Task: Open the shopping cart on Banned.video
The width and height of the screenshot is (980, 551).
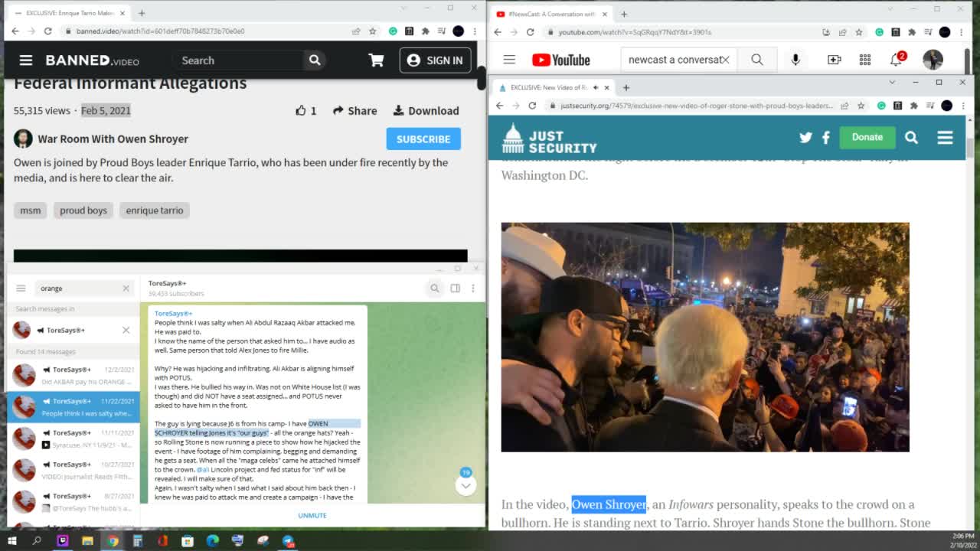Action: [x=376, y=60]
